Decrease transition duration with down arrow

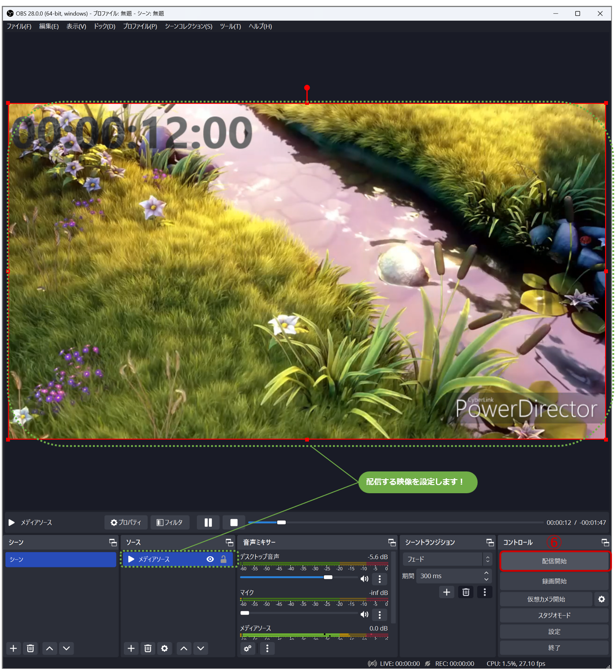486,579
